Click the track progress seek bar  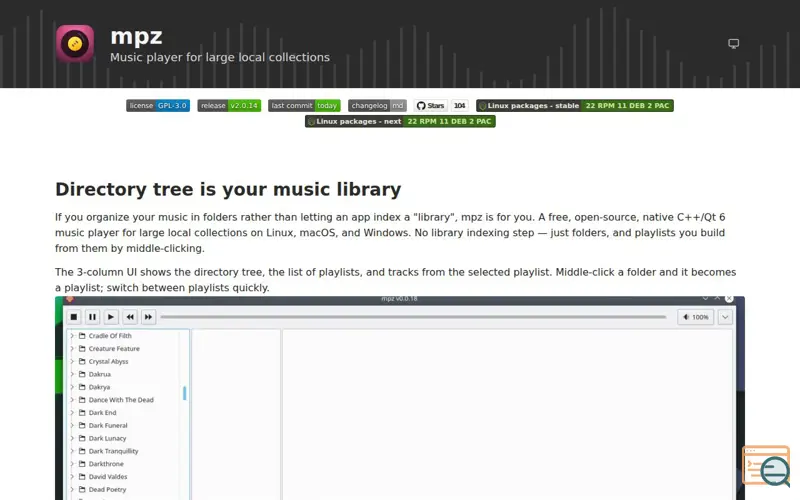point(413,317)
